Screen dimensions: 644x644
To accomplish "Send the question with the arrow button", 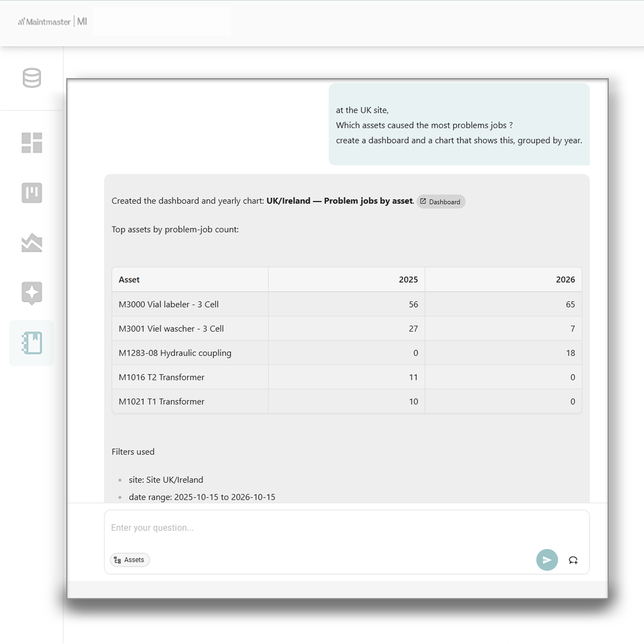I will [x=547, y=560].
